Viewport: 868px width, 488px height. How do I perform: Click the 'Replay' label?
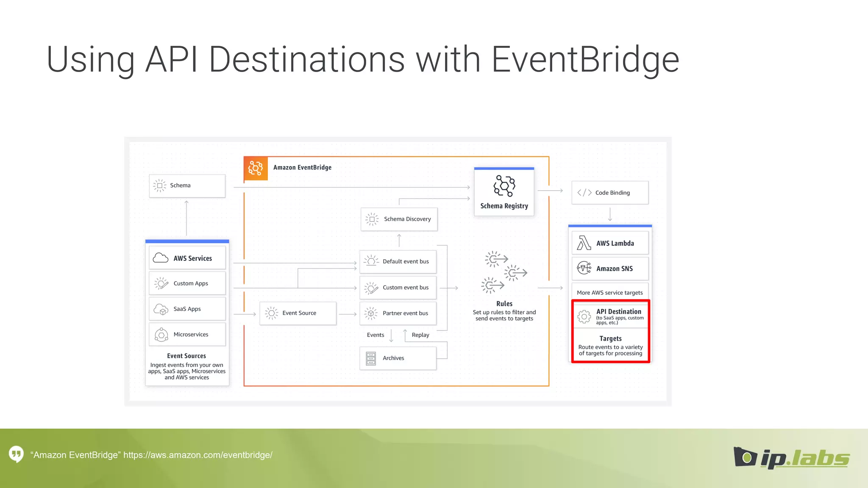(420, 335)
